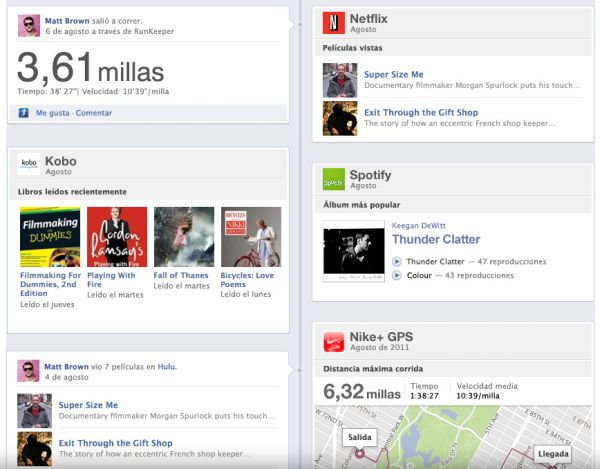
Task: Click the 'Distancia máxima corrida' heading
Action: [x=373, y=369]
